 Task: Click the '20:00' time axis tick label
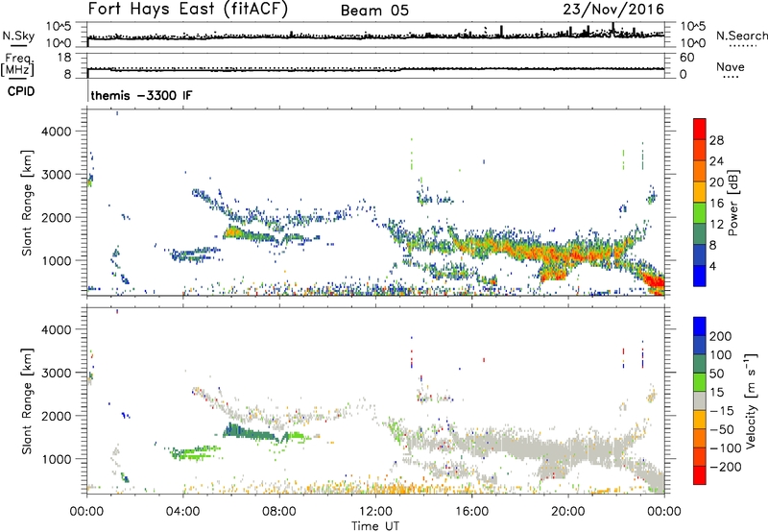[568, 512]
